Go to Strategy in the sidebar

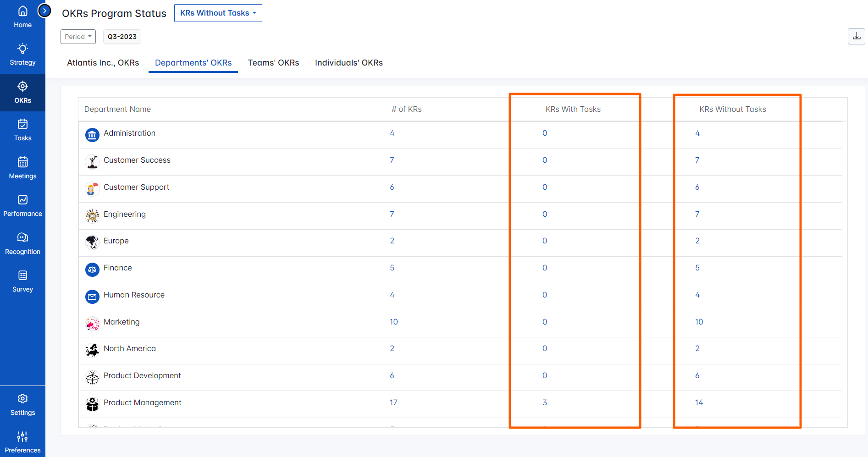point(22,55)
